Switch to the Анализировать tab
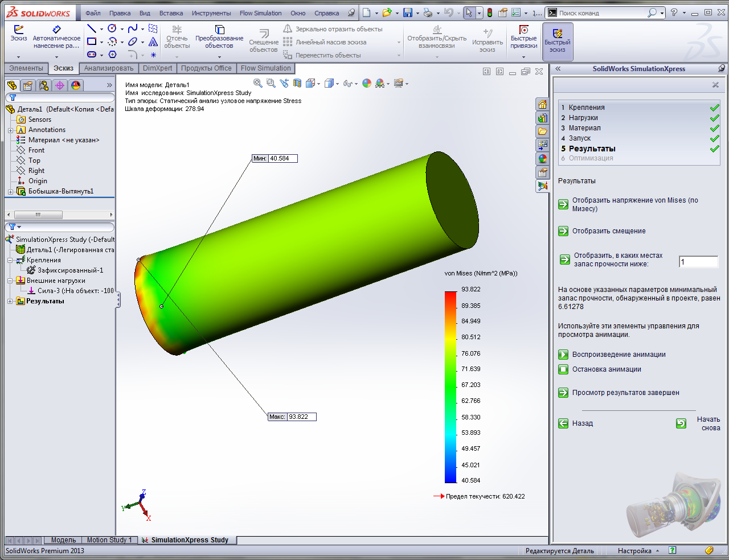 pyautogui.click(x=109, y=68)
